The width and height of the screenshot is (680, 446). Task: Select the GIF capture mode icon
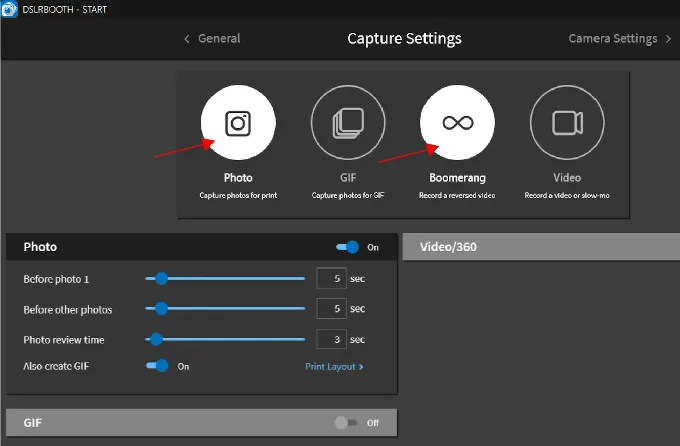pyautogui.click(x=348, y=123)
